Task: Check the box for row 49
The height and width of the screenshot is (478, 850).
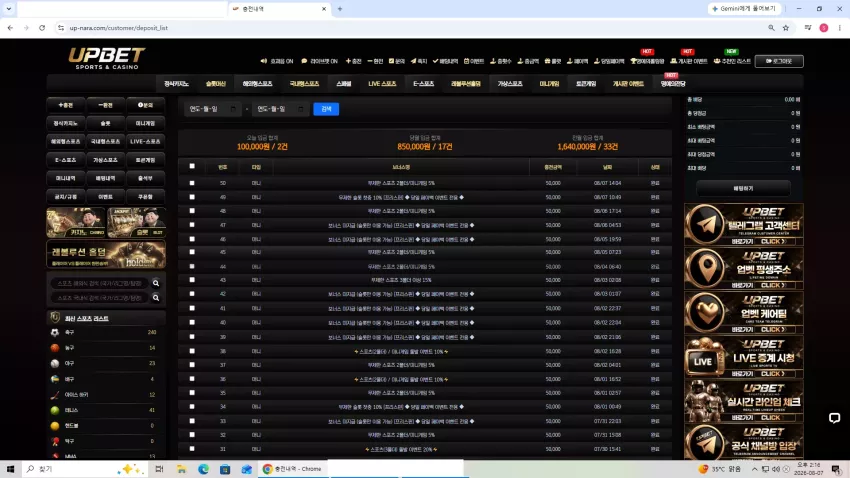Action: coord(192,197)
